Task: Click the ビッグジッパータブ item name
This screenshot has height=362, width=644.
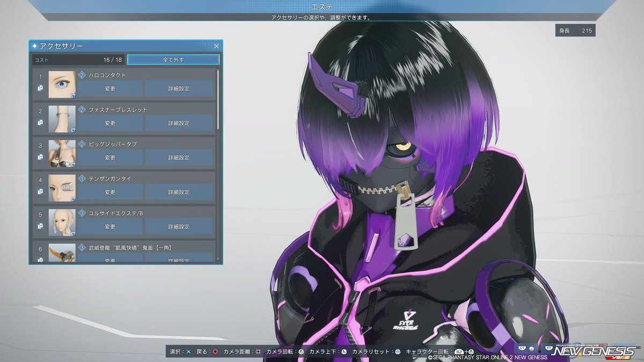Action: coord(114,144)
